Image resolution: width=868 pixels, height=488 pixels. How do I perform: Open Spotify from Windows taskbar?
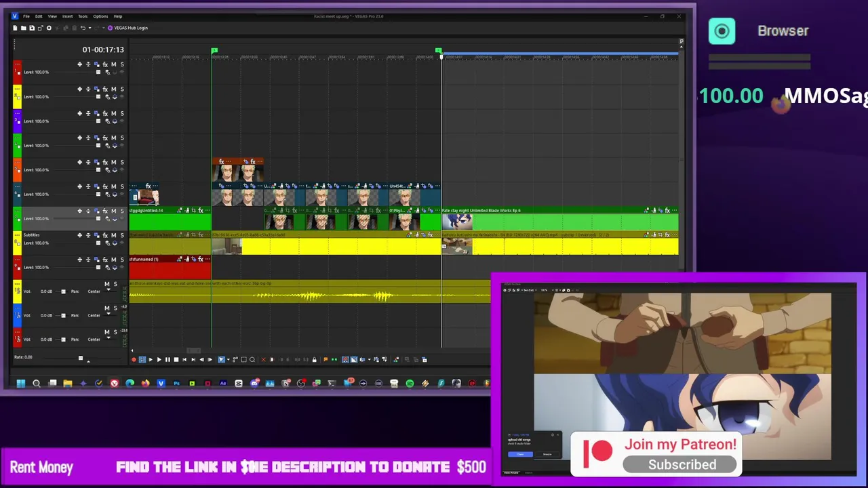(x=410, y=384)
